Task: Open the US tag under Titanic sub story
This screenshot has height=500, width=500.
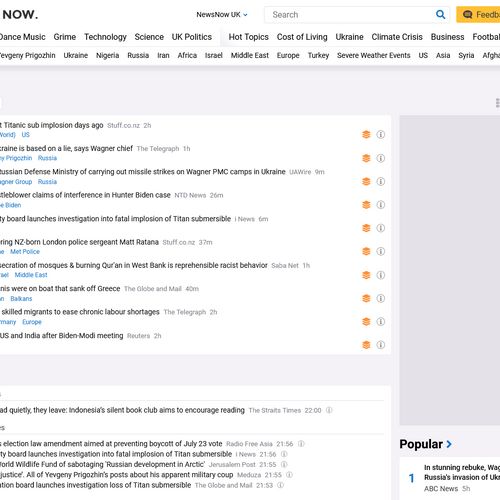Action: point(26,135)
